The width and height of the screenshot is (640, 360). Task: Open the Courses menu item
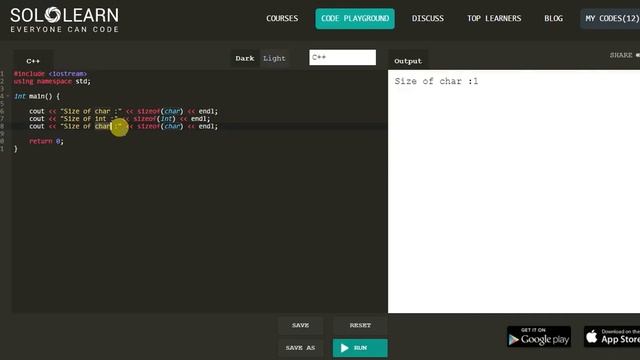click(282, 18)
